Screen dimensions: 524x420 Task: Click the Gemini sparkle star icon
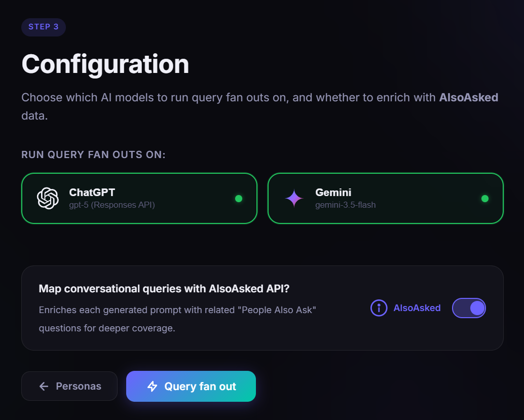click(294, 198)
